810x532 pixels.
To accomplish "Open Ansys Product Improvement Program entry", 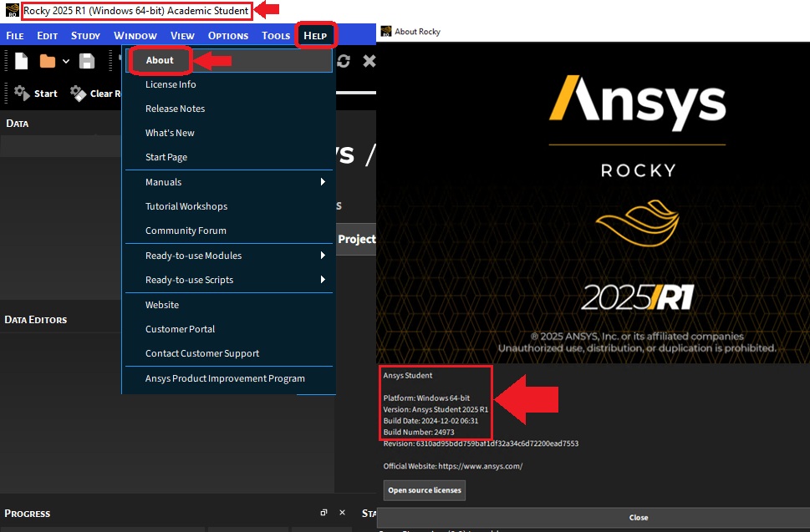I will point(229,378).
